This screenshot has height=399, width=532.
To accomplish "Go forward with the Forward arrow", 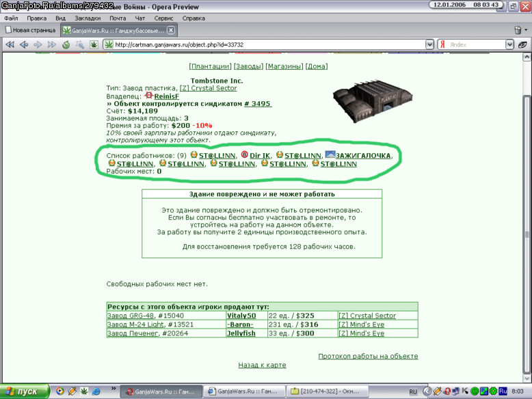I will tap(38, 44).
